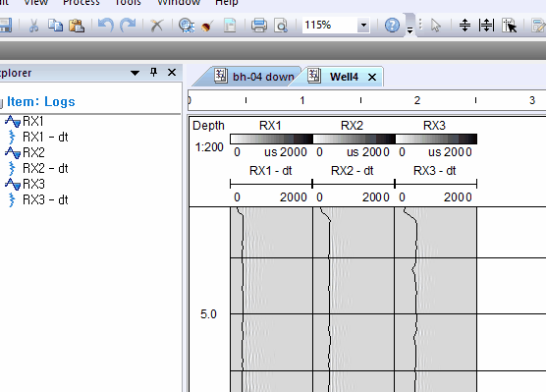
Task: Undo the last action
Action: [105, 26]
